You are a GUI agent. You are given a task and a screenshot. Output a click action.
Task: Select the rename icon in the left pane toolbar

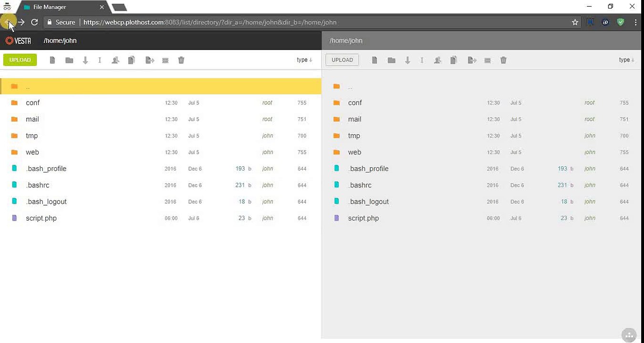100,60
